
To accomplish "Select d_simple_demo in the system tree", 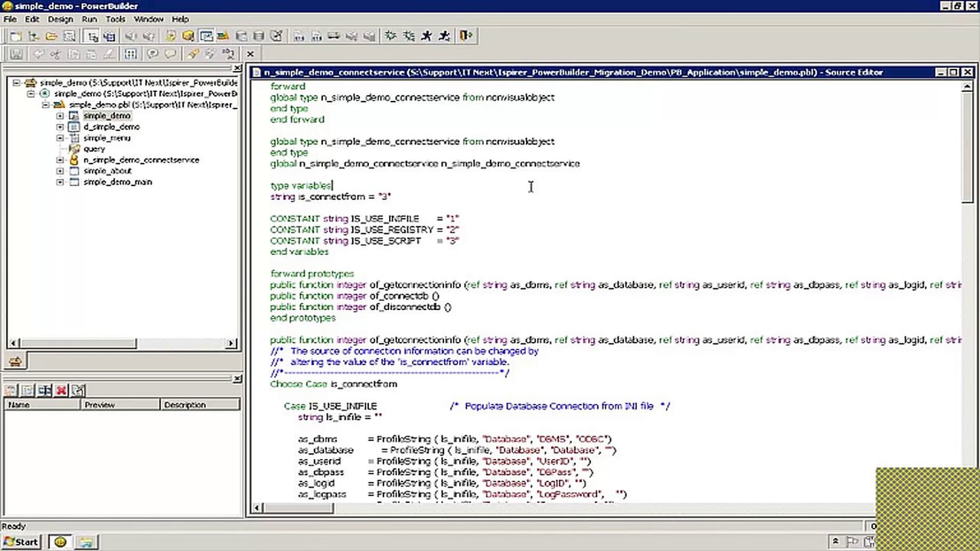I will pos(111,127).
